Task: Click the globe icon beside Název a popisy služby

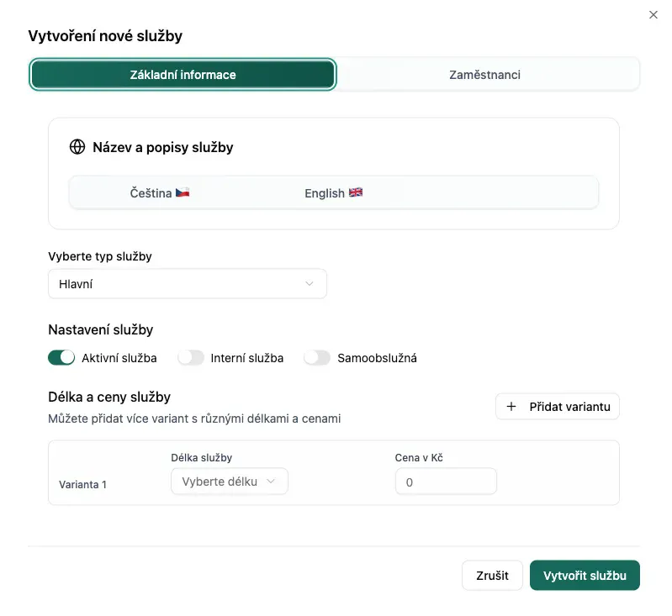Action: [x=77, y=147]
